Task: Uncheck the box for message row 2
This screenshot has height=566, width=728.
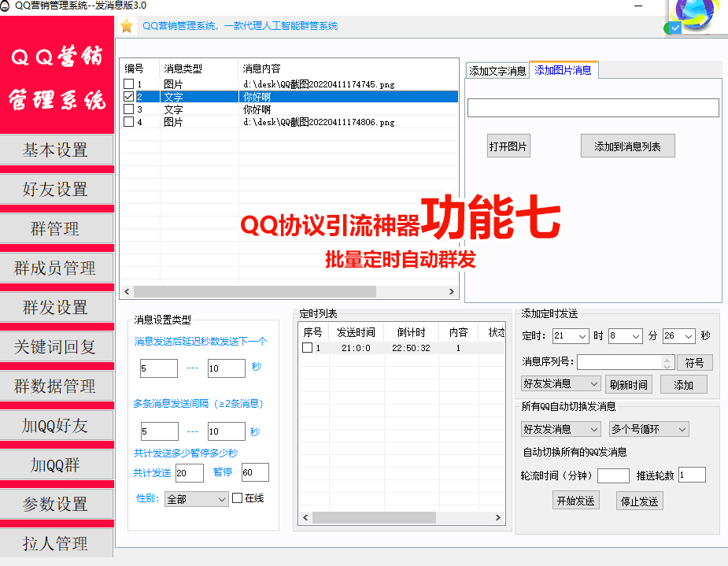Action: click(128, 97)
